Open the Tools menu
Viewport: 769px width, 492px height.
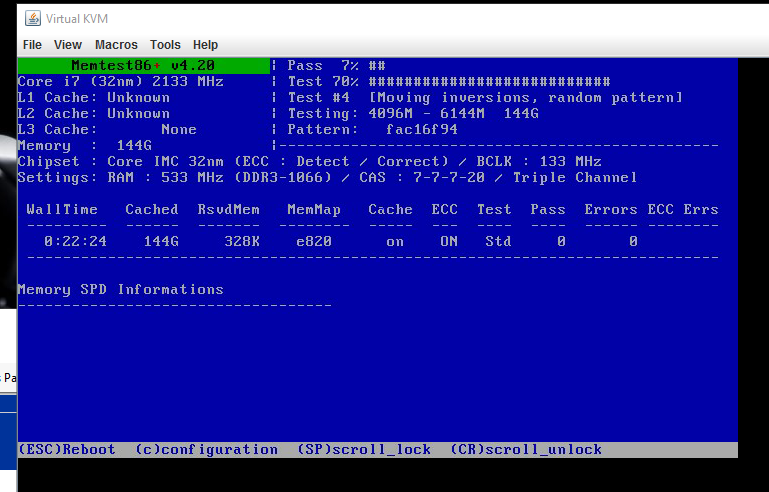[x=165, y=45]
